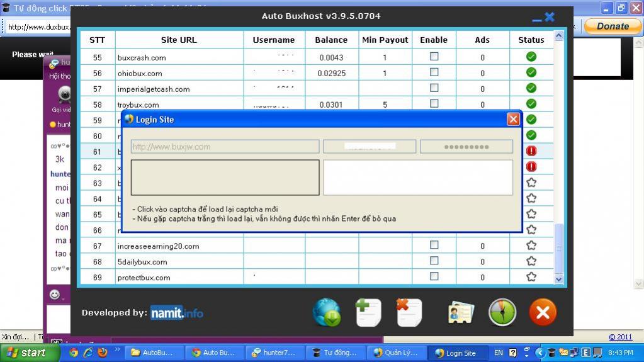
Task: Click the orange X close icon at bottom
Action: point(543,313)
